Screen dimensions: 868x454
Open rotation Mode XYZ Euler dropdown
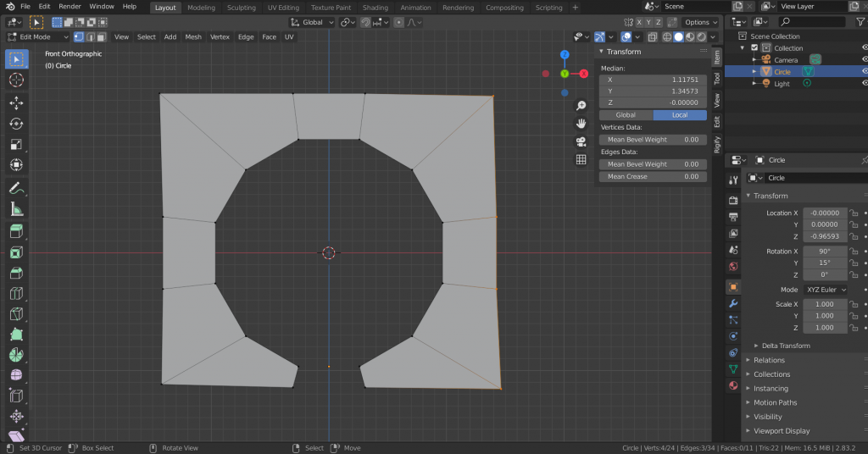pyautogui.click(x=826, y=290)
